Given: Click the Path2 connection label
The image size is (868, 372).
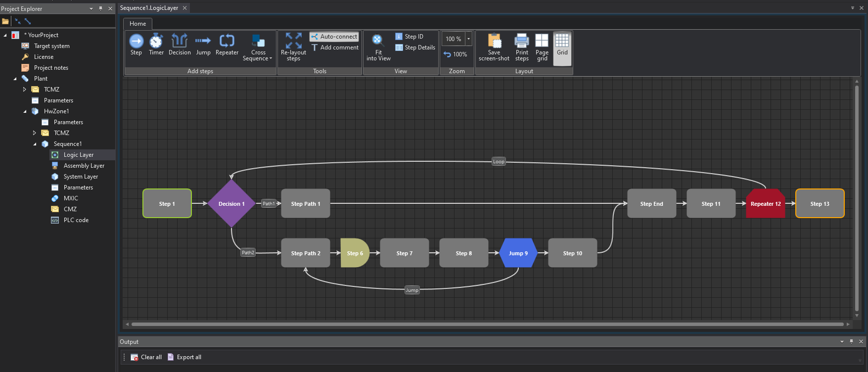Looking at the screenshot, I should tap(248, 252).
